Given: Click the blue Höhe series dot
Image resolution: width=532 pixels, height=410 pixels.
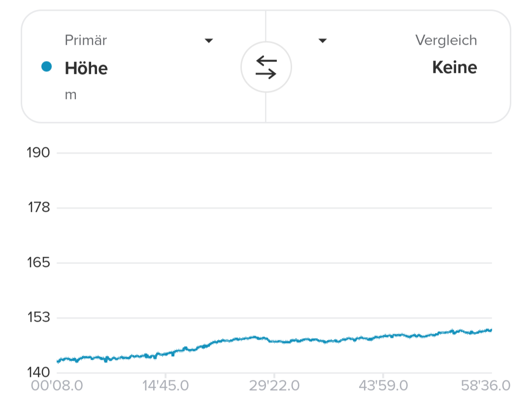Looking at the screenshot, I should coord(47,67).
